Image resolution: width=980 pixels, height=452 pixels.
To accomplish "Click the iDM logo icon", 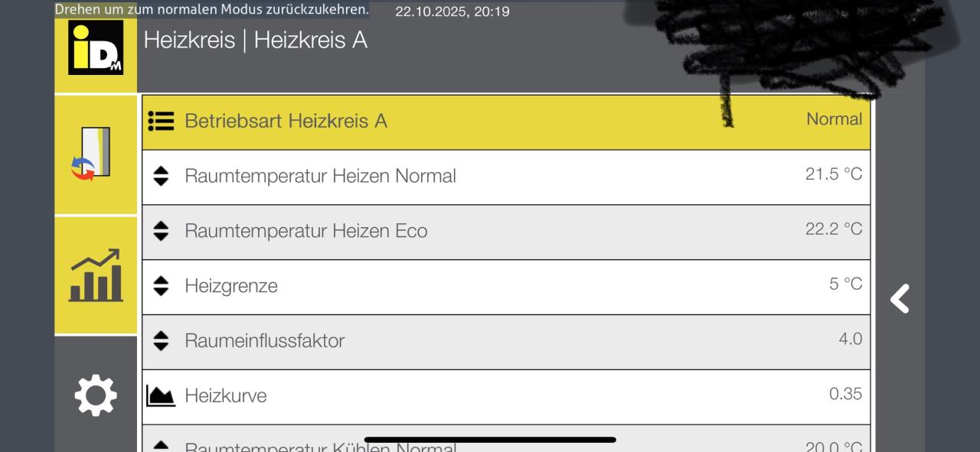I will click(x=96, y=47).
